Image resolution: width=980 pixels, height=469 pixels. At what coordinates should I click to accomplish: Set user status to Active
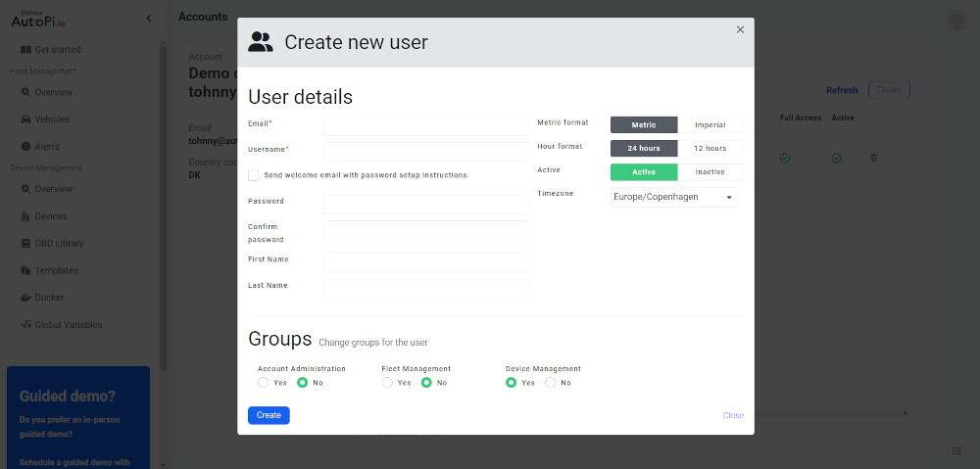(x=644, y=171)
